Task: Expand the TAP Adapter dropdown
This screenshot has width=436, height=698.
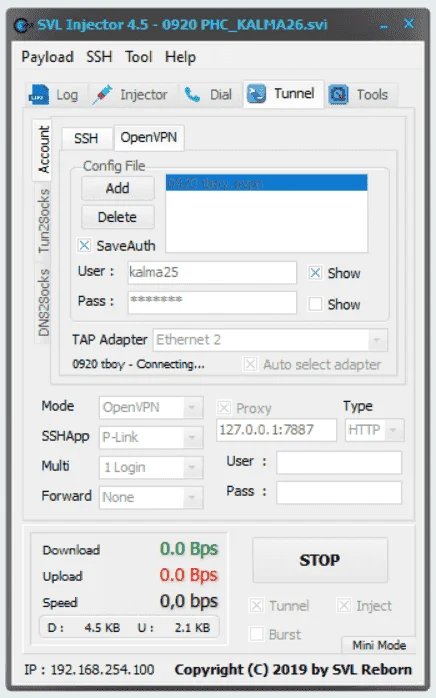Action: click(377, 340)
